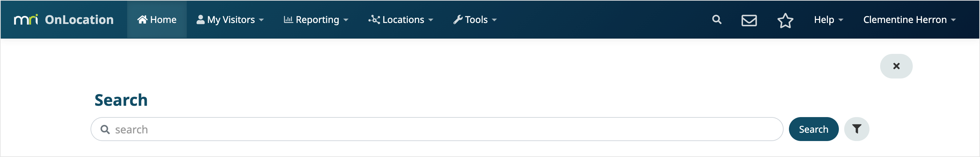Go to the Home tab
This screenshot has width=980, height=157.
point(157,19)
